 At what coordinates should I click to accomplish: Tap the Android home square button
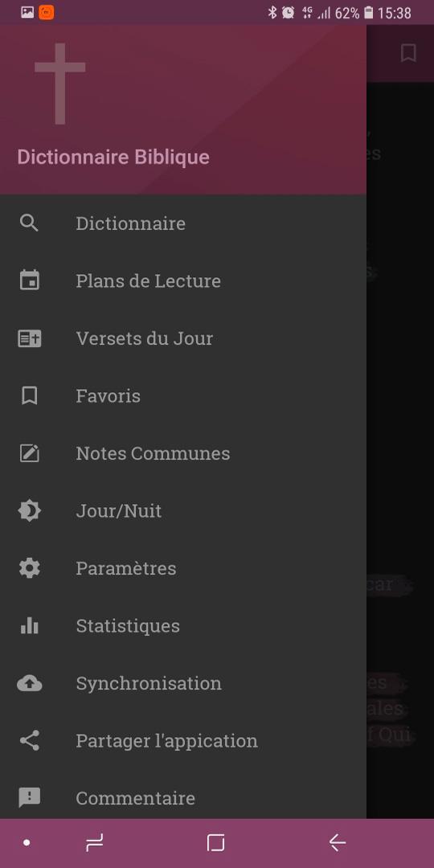[215, 843]
